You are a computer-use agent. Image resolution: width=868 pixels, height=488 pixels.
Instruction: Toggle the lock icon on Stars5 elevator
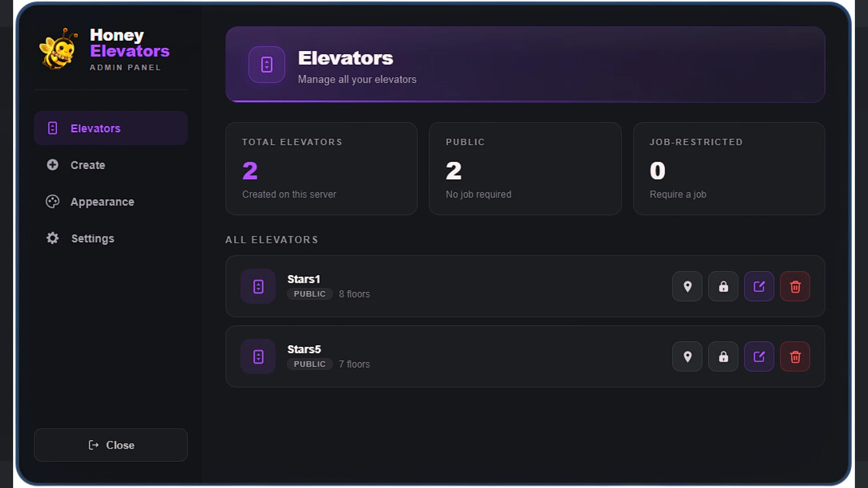coord(723,357)
